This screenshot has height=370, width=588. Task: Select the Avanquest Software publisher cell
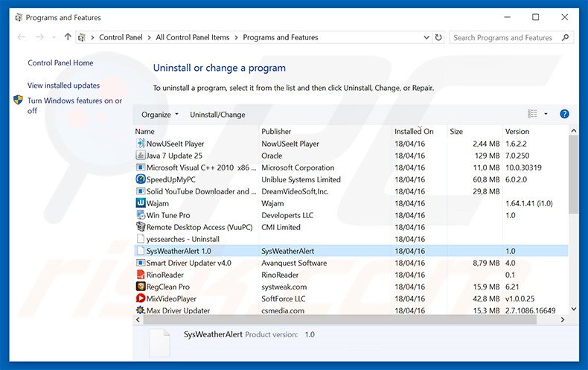pyautogui.click(x=294, y=263)
